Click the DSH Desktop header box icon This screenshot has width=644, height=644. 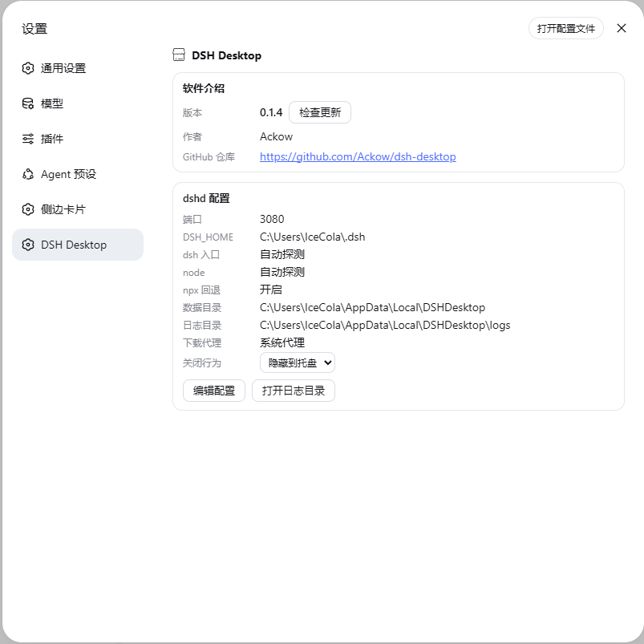(179, 55)
